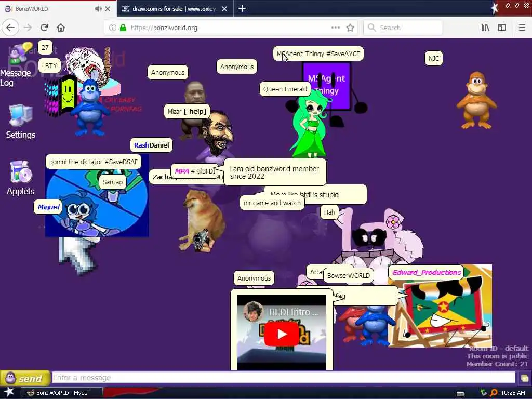Play the BFDI Intro YouTube video
Image resolution: width=532 pixels, height=399 pixels.
[281, 334]
